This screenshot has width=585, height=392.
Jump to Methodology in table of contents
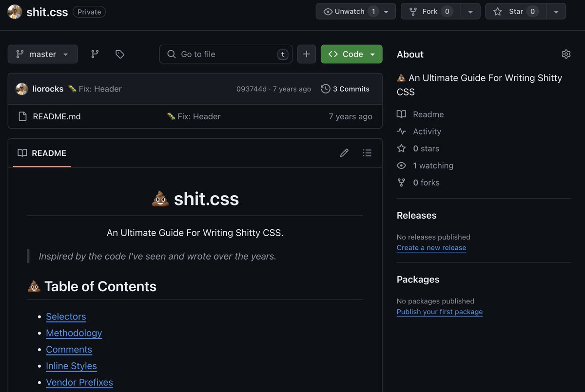pyautogui.click(x=74, y=333)
